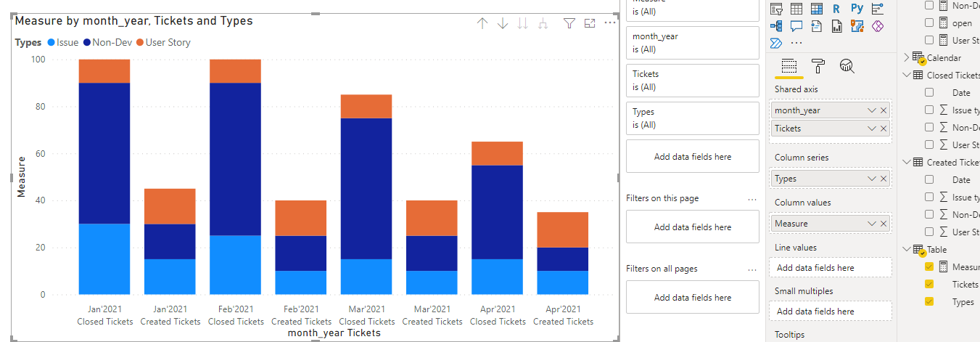Remove Tickets field from Shared axis
This screenshot has width=980, height=342.
[884, 129]
